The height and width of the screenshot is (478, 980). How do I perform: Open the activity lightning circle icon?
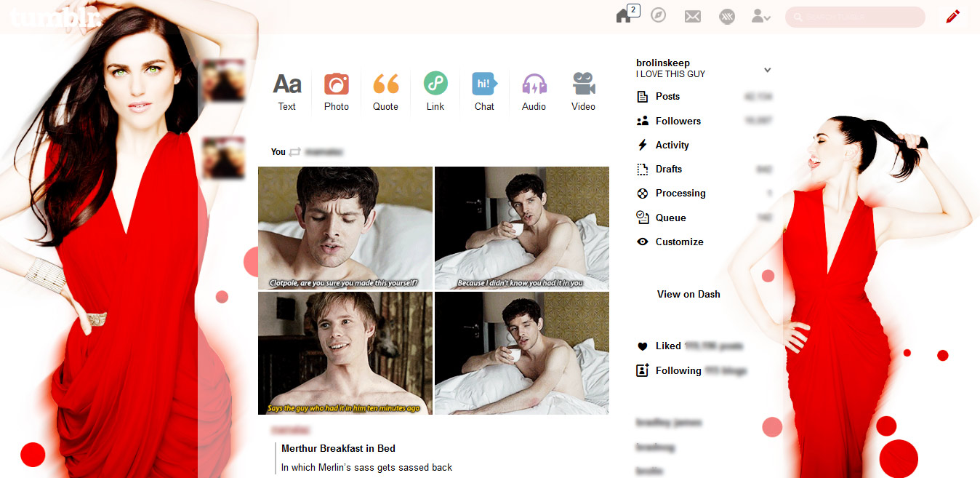coord(727,16)
